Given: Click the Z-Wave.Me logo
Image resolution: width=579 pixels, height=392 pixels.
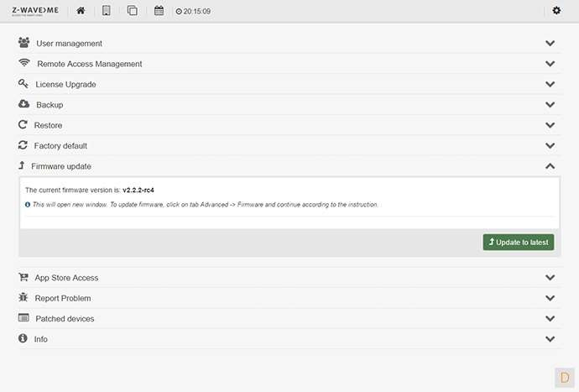Looking at the screenshot, I should point(35,11).
